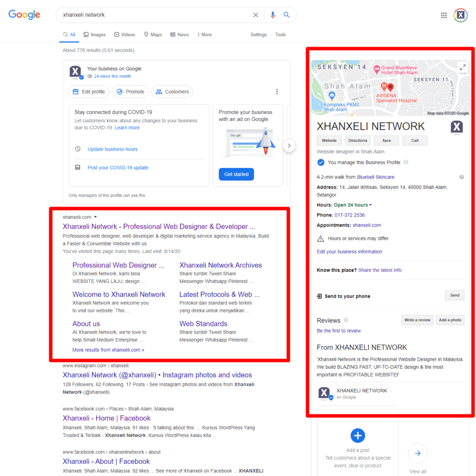Click the blue search magnifier icon

point(286,15)
